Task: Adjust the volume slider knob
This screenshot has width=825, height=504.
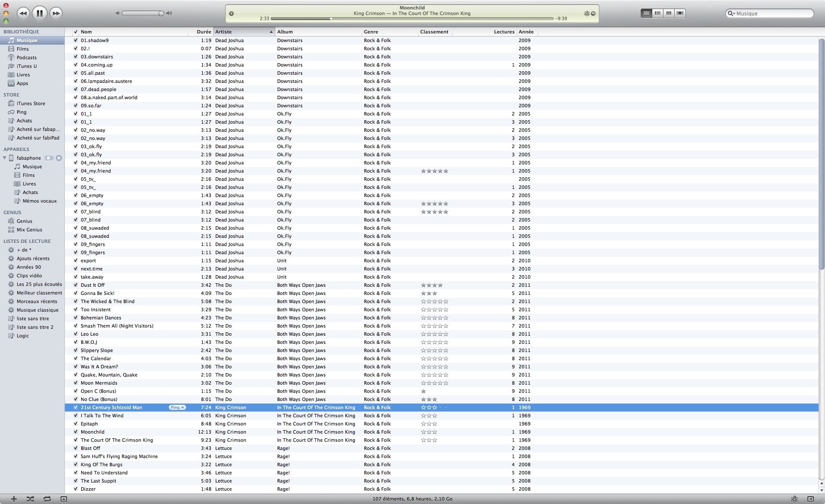Action: click(161, 13)
